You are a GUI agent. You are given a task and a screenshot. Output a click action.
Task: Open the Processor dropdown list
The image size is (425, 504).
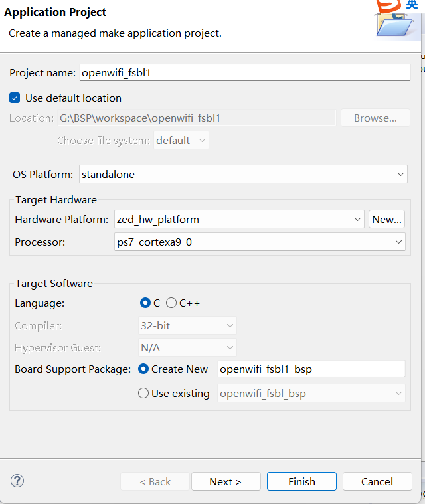(260, 242)
